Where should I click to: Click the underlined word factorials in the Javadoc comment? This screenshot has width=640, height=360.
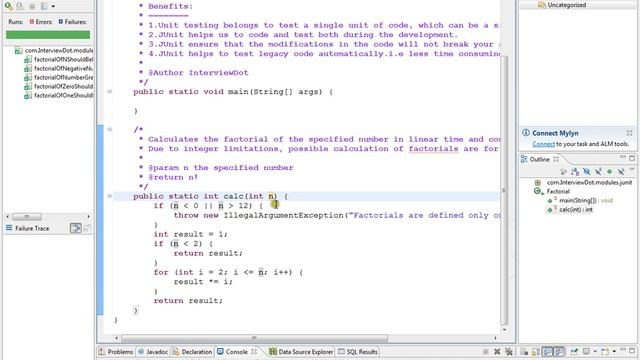(x=433, y=149)
